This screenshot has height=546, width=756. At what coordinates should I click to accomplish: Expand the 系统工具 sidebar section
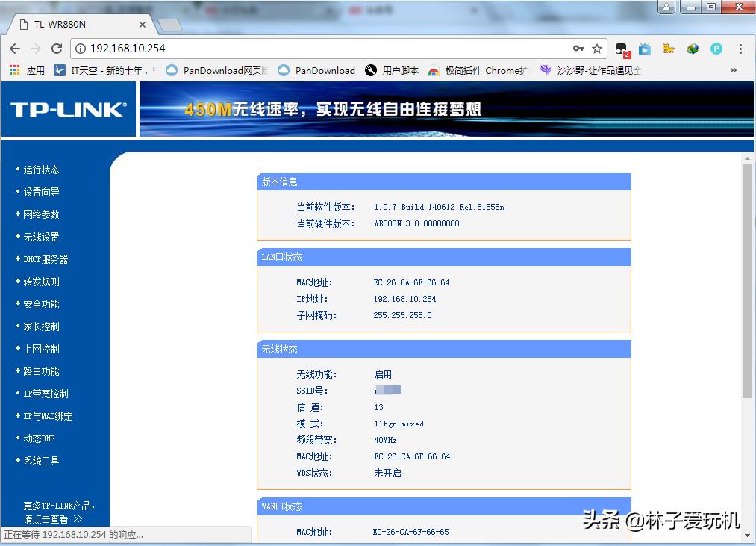point(43,461)
